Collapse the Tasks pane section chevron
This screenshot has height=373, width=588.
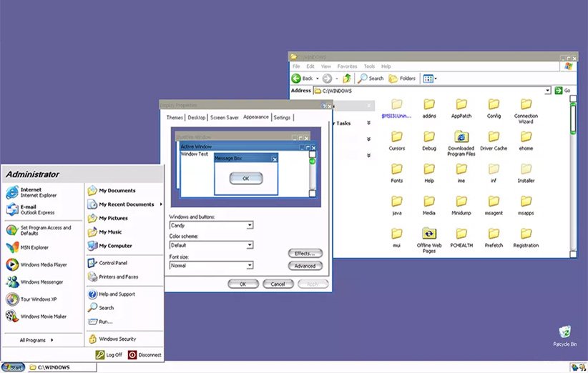point(368,123)
